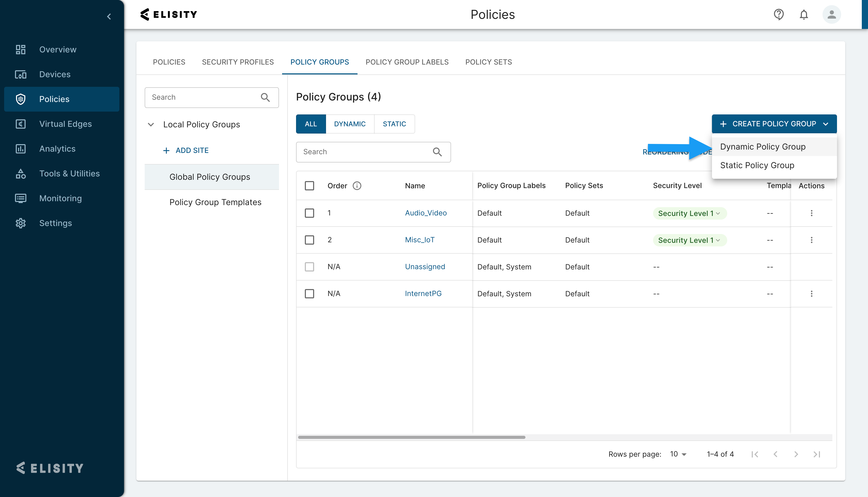Open the notifications bell
Viewport: 868px width, 497px height.
pyautogui.click(x=804, y=14)
